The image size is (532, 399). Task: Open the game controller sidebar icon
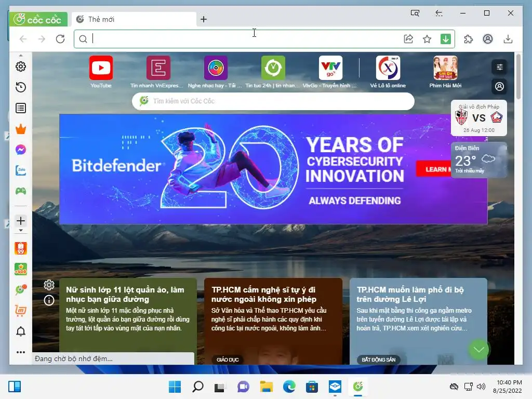(21, 191)
